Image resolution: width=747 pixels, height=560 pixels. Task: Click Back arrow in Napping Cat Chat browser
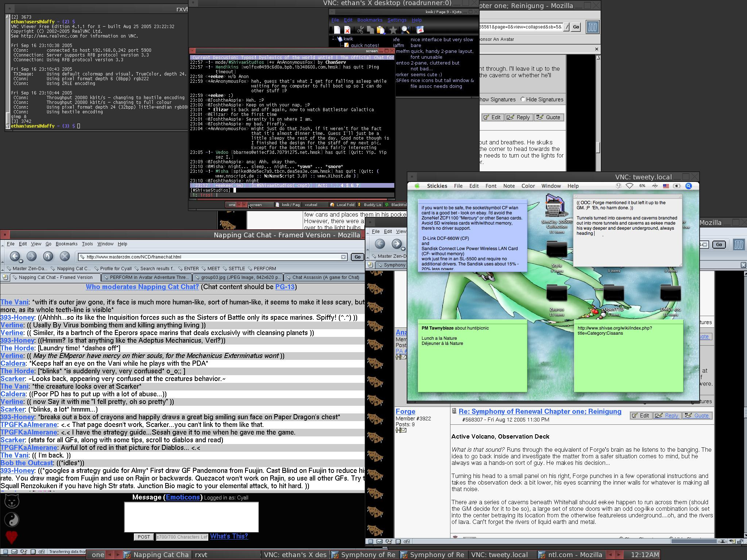[x=14, y=256]
